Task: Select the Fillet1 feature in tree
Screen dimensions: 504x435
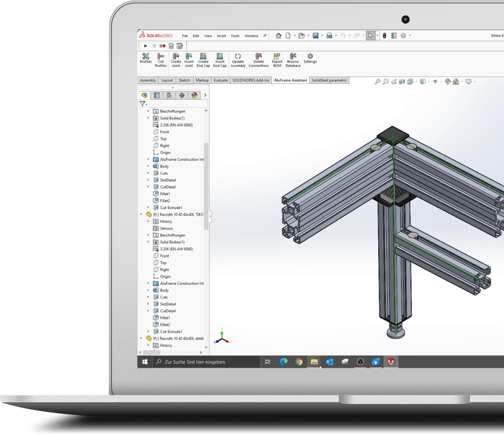Action: (x=165, y=194)
